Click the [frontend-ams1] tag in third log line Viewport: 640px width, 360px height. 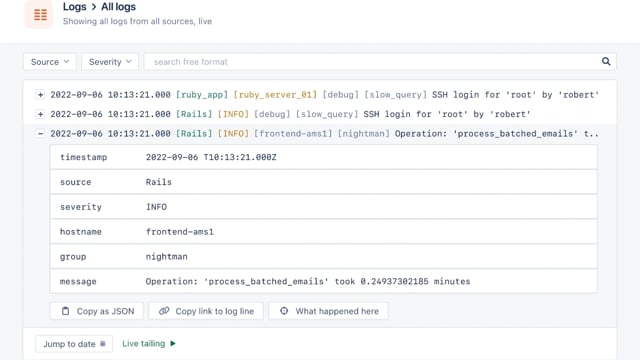(x=293, y=133)
